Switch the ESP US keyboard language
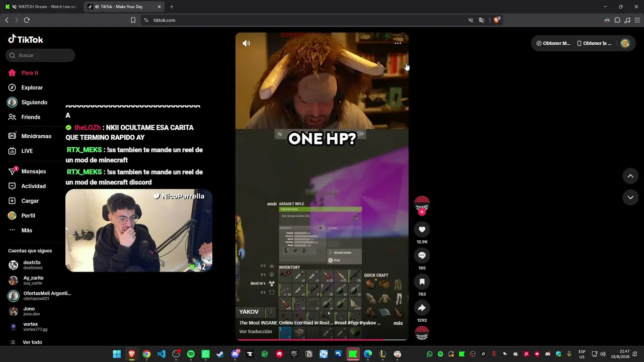This screenshot has width=644, height=362. [582, 354]
